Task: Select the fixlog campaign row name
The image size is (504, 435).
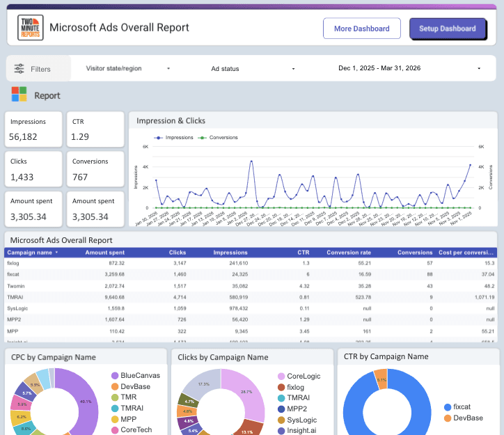Action: point(13,263)
